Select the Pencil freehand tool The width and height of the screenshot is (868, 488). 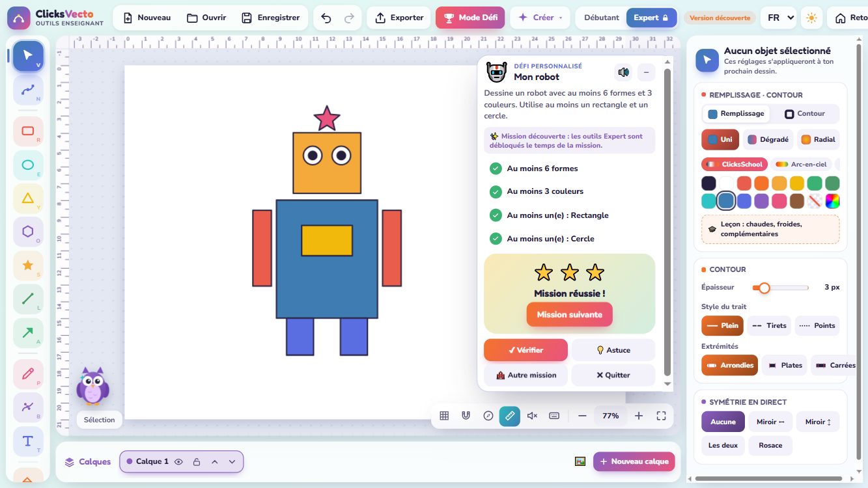coord(28,373)
